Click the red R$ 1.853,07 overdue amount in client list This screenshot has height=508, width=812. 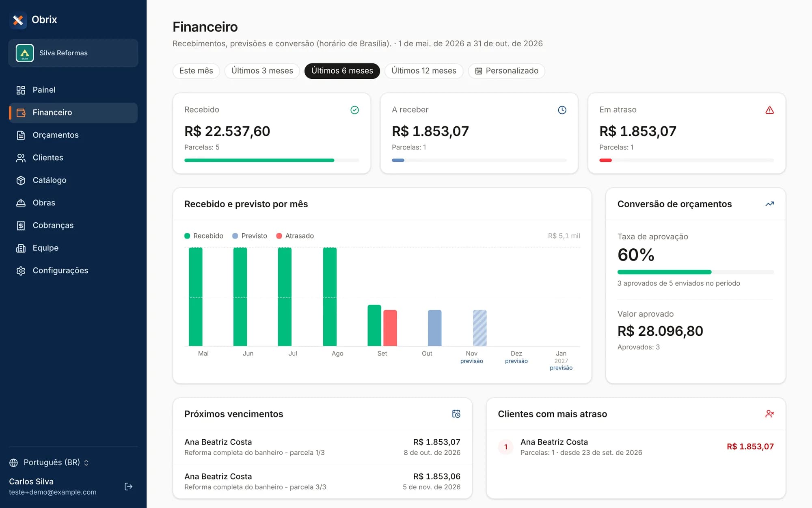click(750, 447)
